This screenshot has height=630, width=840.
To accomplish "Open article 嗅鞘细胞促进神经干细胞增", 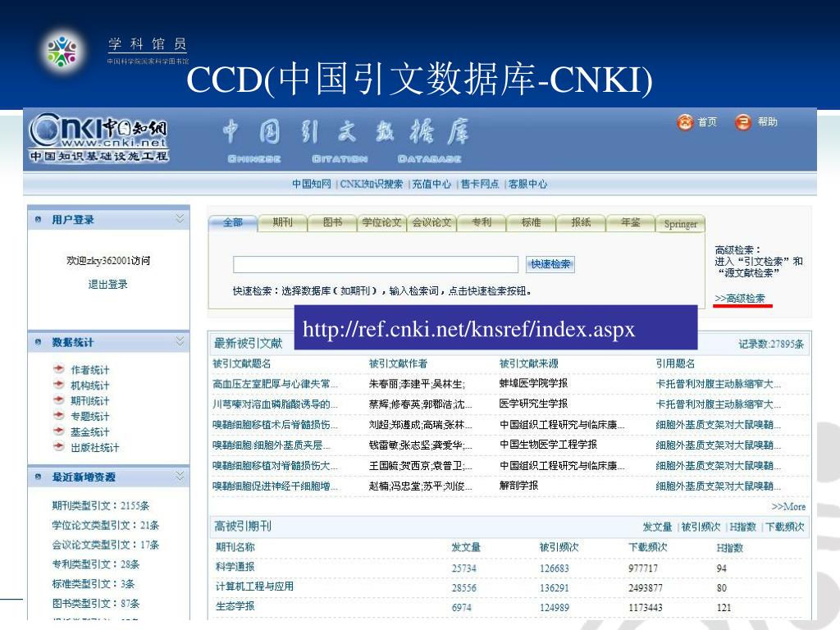I will 275,486.
